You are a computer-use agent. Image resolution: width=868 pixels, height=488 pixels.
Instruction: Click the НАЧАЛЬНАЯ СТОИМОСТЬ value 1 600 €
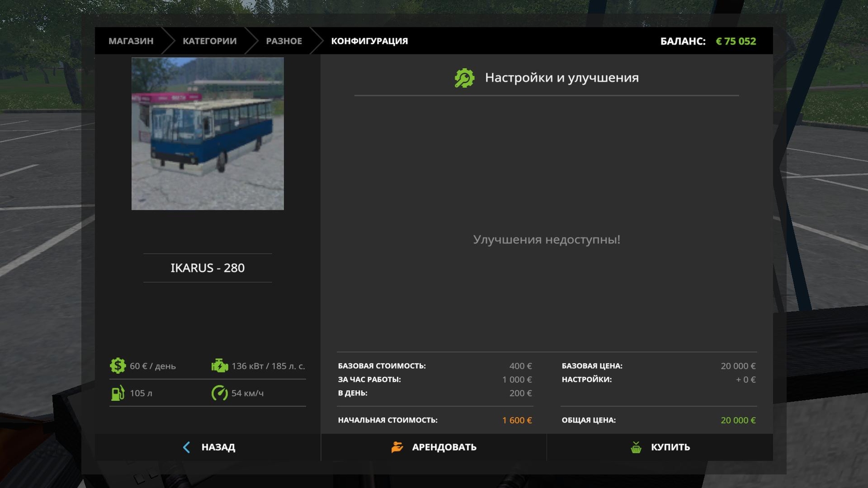516,420
